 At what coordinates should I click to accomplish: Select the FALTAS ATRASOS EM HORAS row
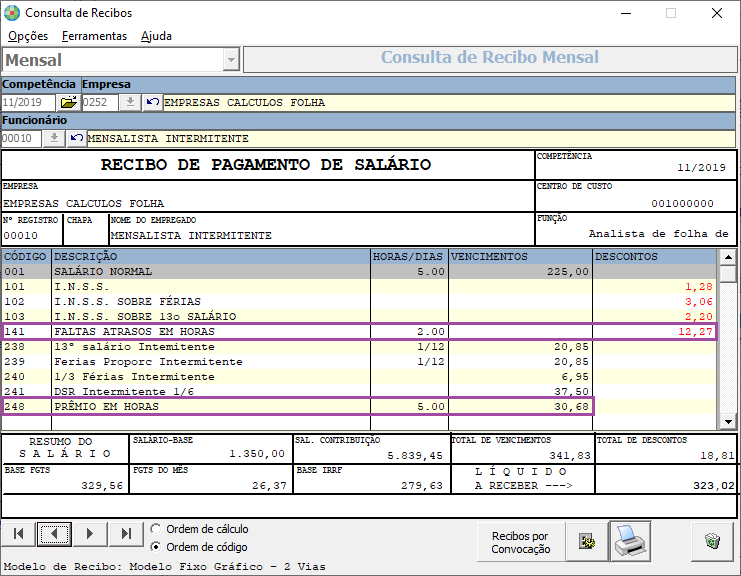coord(359,331)
